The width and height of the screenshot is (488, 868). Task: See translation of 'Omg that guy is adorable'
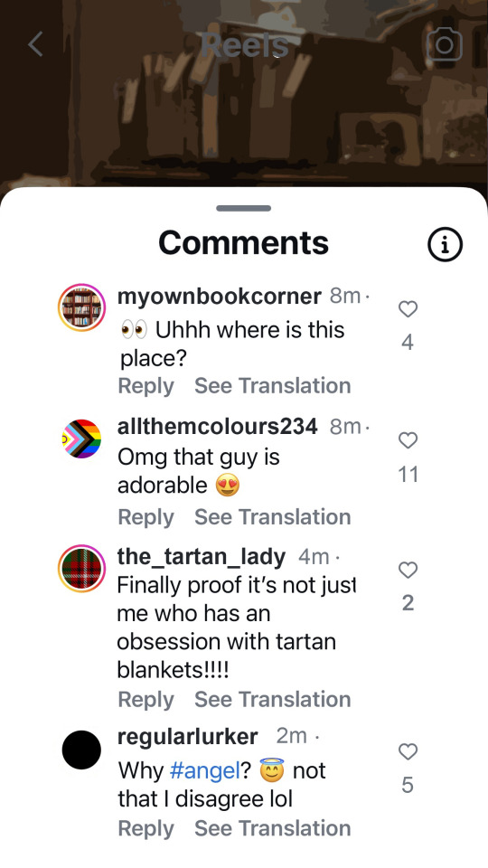tap(273, 517)
